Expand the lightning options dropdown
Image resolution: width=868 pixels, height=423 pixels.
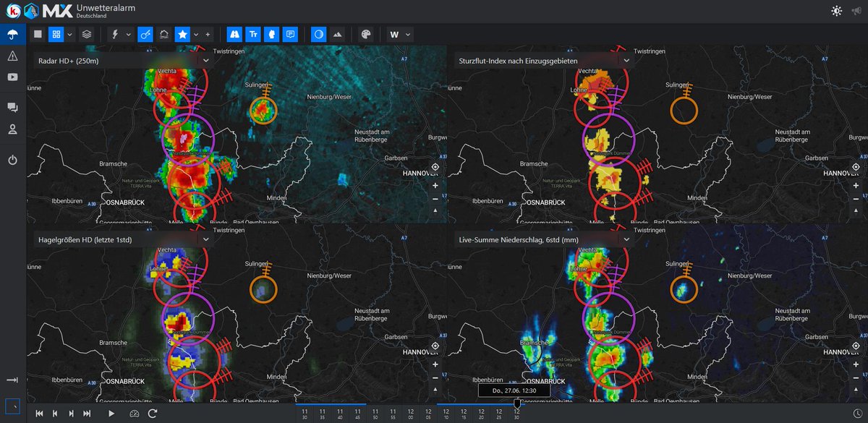pos(129,33)
